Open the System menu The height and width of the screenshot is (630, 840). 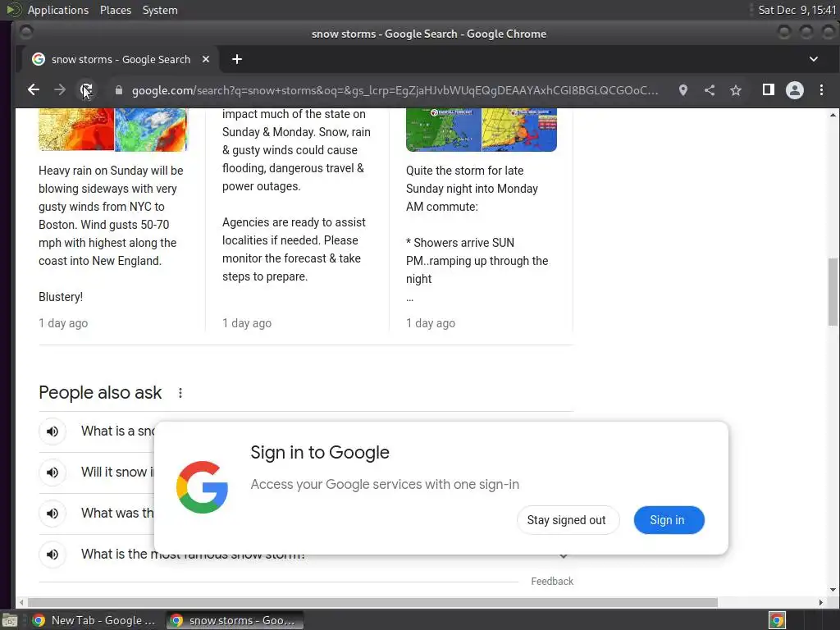pyautogui.click(x=160, y=10)
